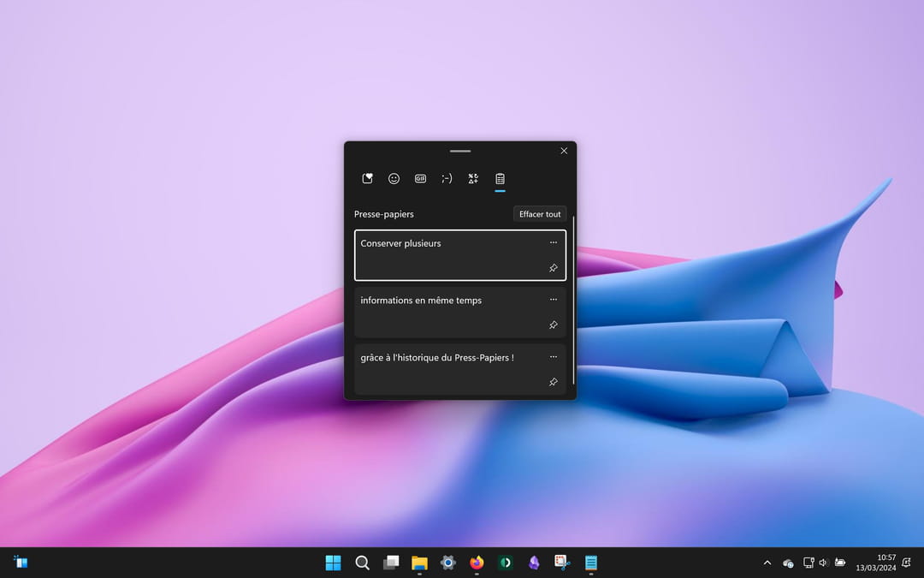Click the OneDrive cloud tray icon

click(x=788, y=563)
